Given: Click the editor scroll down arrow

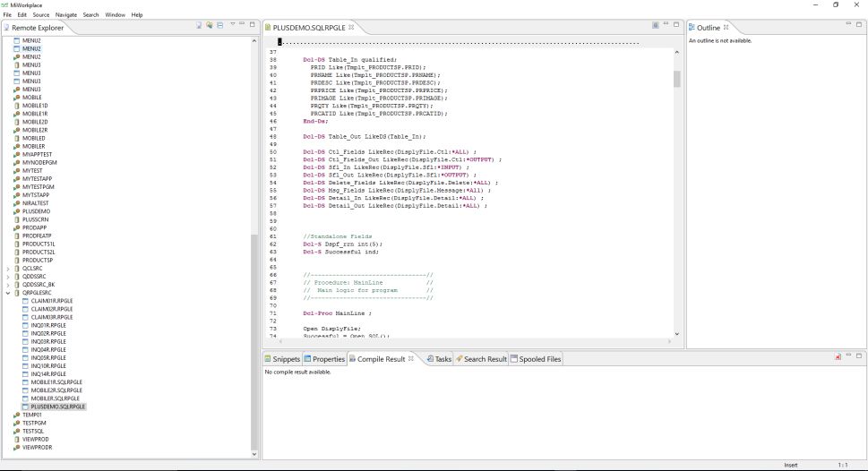Looking at the screenshot, I should pyautogui.click(x=676, y=334).
